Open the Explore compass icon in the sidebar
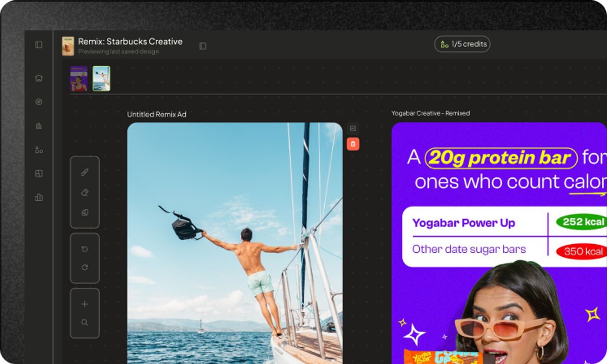This screenshot has width=607, height=364. coord(38,102)
